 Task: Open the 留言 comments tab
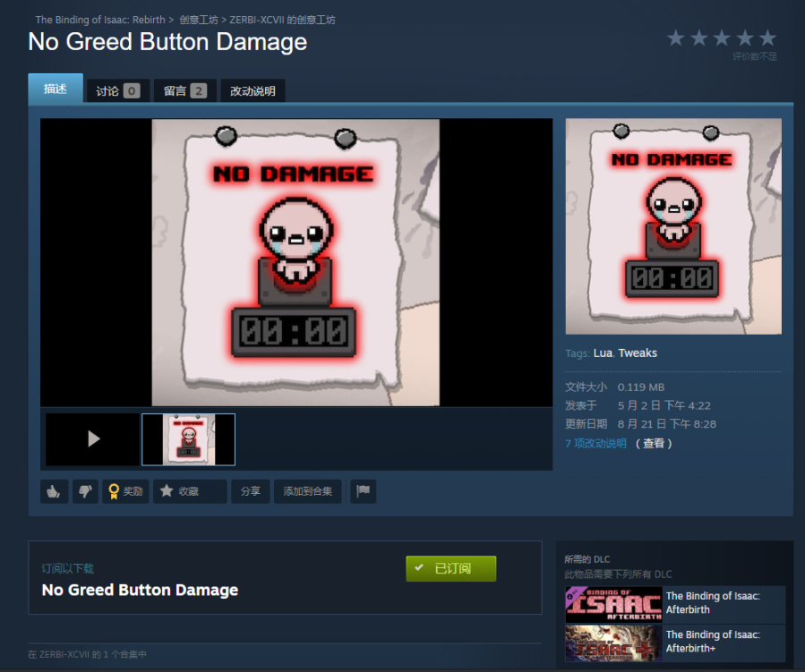[x=185, y=90]
